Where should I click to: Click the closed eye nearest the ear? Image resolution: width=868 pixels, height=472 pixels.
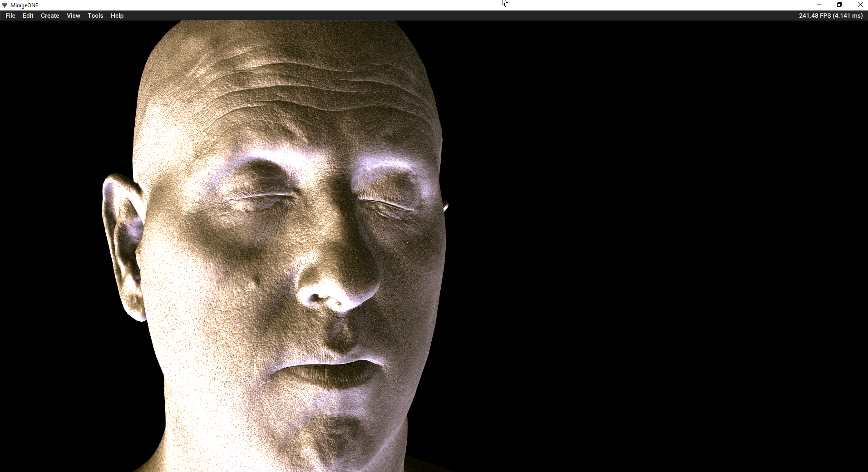tap(259, 199)
